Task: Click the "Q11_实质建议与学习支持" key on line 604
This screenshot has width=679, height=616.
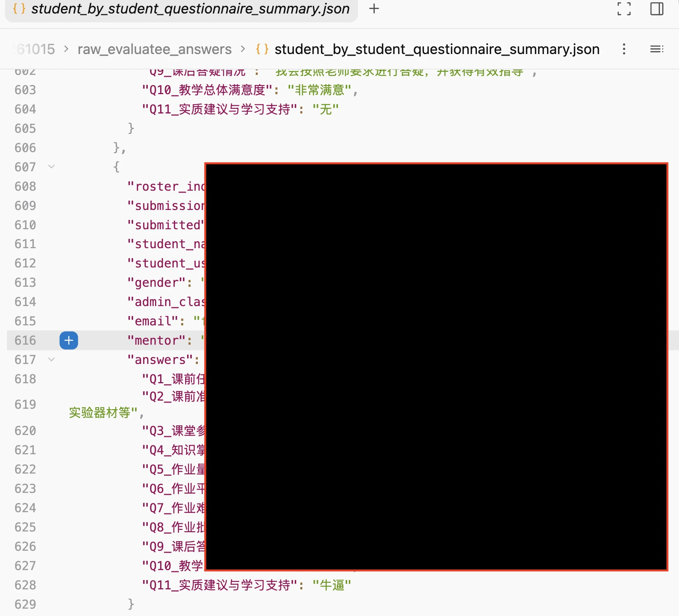Action: [220, 109]
